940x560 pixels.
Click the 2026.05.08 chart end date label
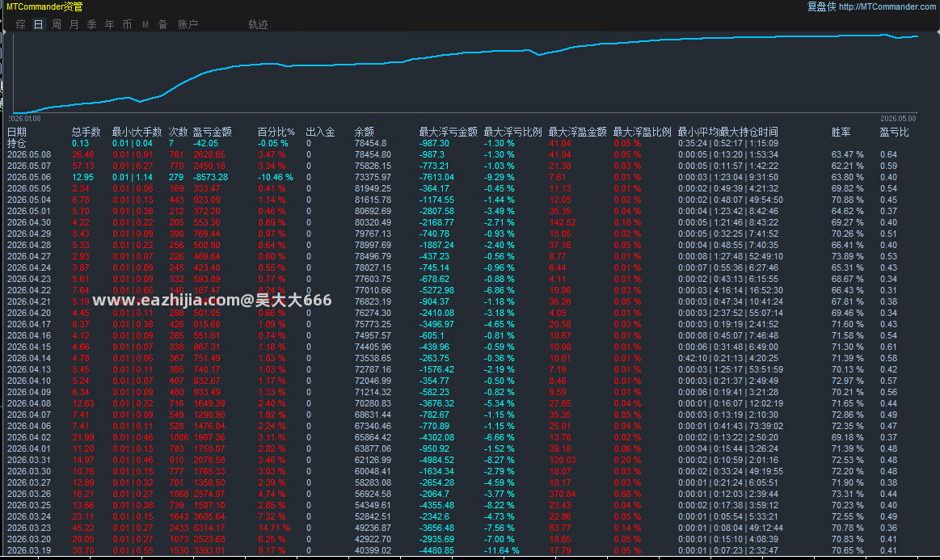coord(898,119)
